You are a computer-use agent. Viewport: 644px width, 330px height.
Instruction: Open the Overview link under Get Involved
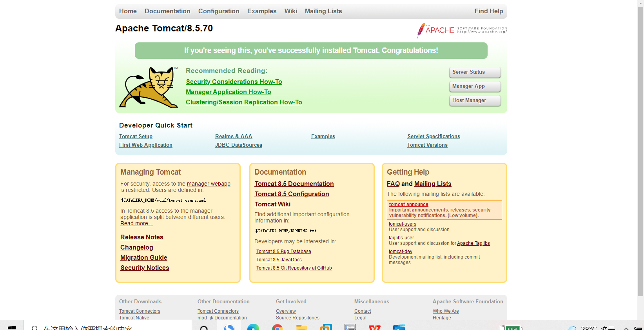[x=286, y=311]
